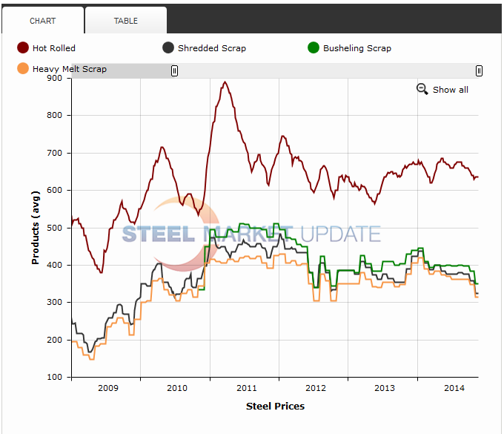Hide the series using the Shredded Scrap gray circle
The width and height of the screenshot is (504, 434).
pos(168,48)
